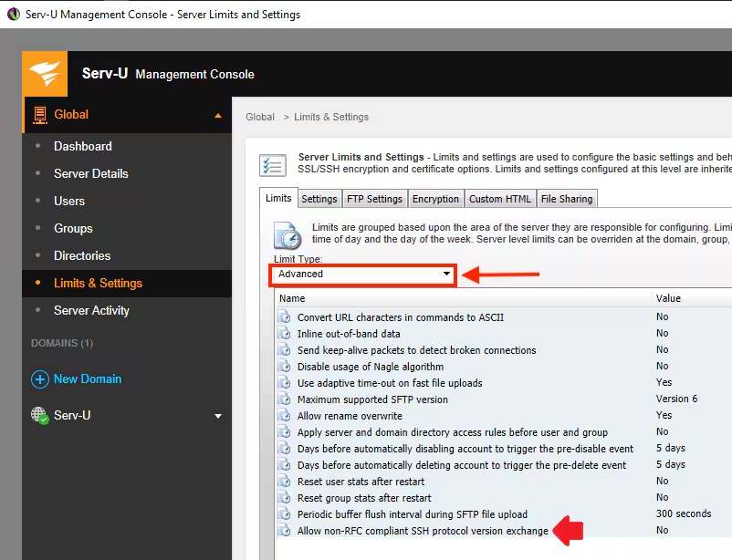
Task: Click the Limits clock document icon
Action: tap(287, 235)
